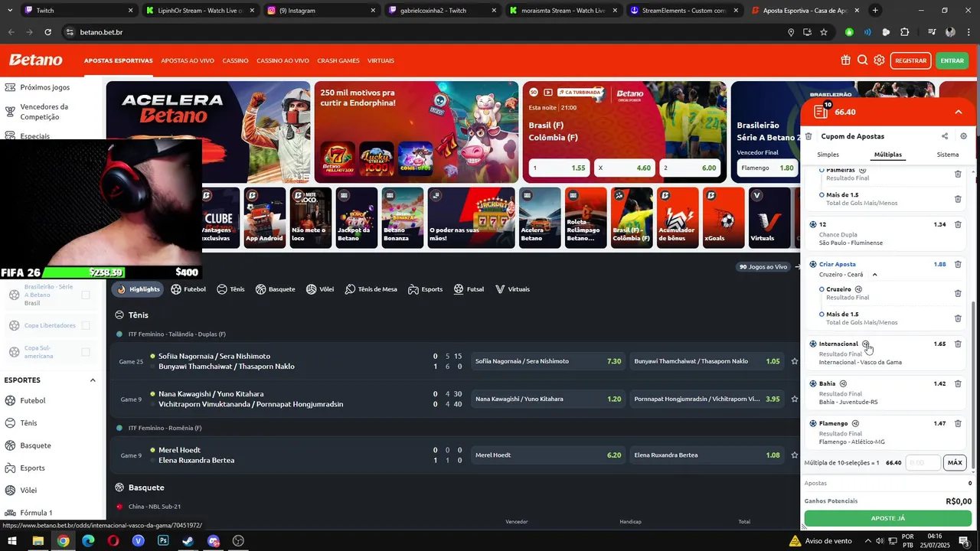Collapse the ESPORTES sidebar section
The image size is (980, 551).
click(93, 380)
